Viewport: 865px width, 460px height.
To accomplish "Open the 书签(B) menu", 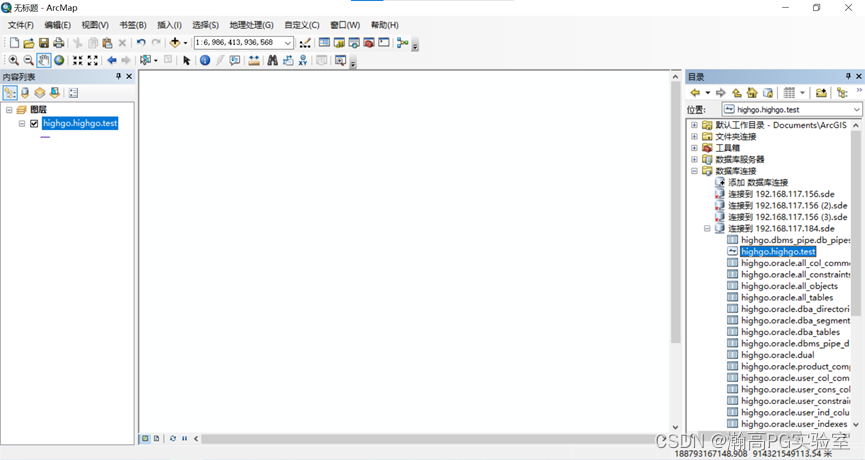I will click(132, 25).
